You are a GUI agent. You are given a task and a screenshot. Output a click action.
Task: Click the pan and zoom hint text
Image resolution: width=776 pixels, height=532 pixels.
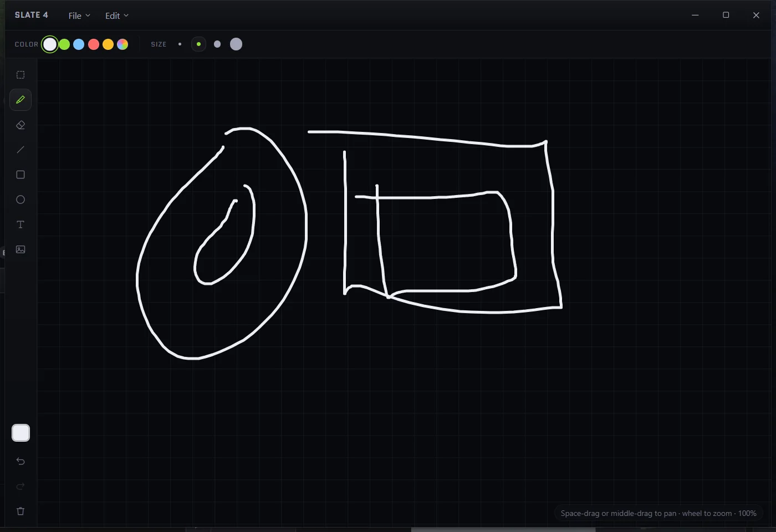click(x=658, y=513)
